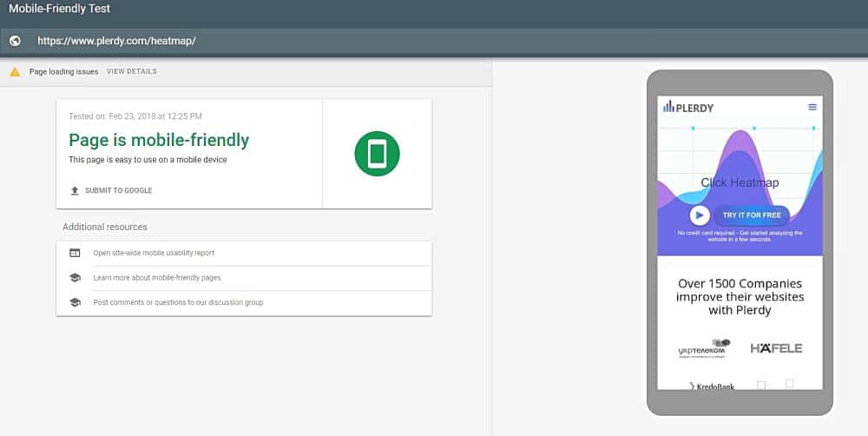This screenshot has width=868, height=436.
Task: Open the hamburger menu in phone preview
Action: click(812, 107)
